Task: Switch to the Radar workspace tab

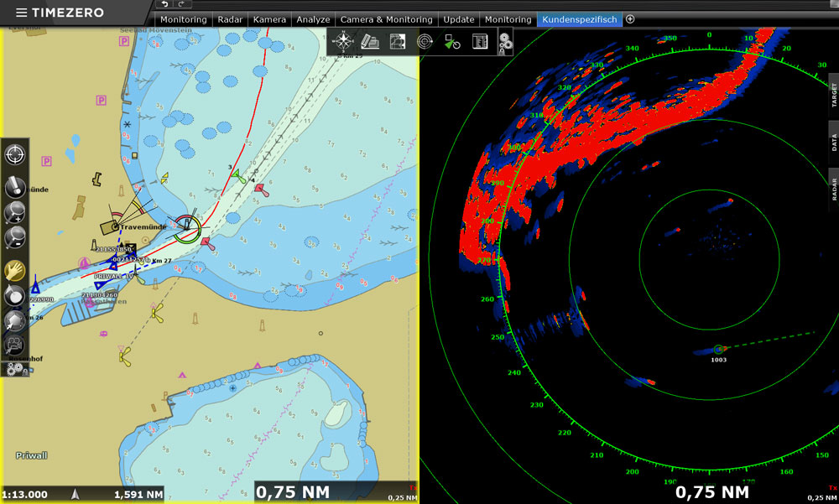Action: pyautogui.click(x=229, y=19)
